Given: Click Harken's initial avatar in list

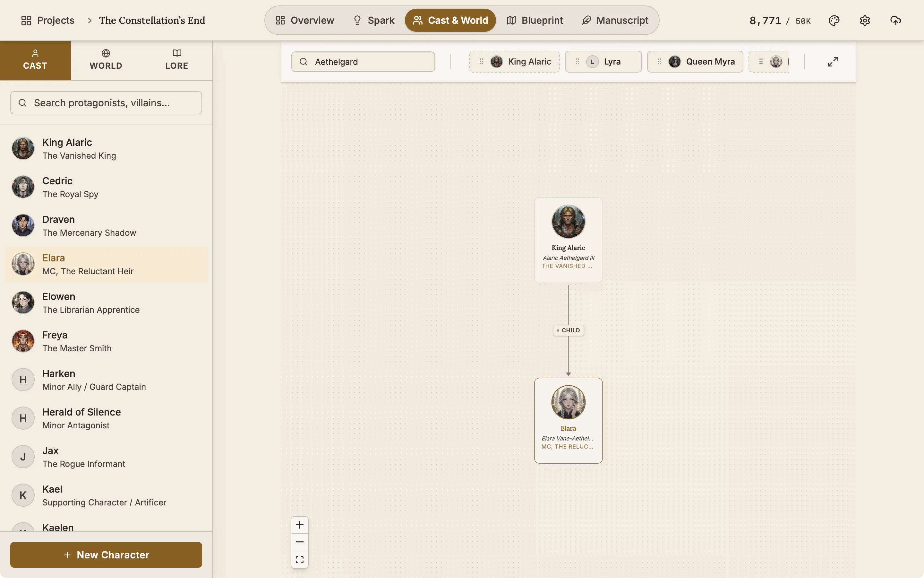Looking at the screenshot, I should (x=23, y=380).
